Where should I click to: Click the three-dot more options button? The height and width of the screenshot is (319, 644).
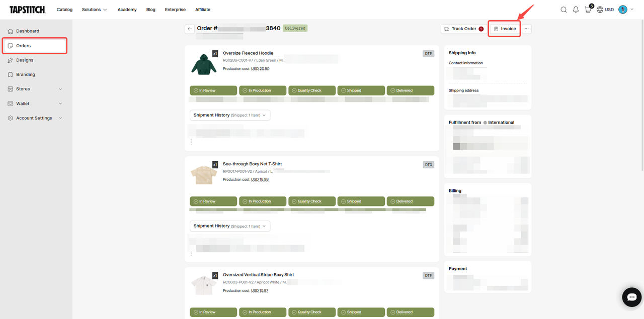click(526, 29)
